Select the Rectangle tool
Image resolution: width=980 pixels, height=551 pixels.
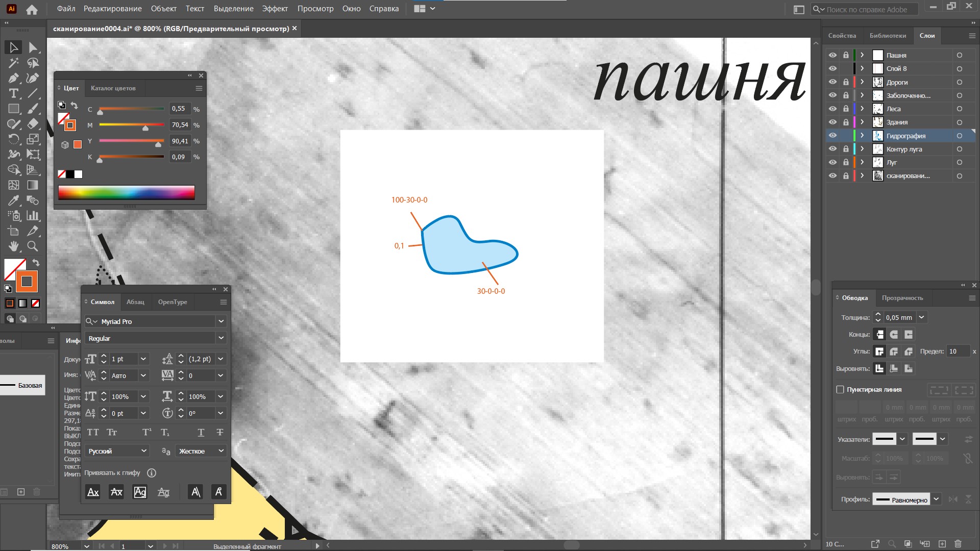(x=14, y=109)
